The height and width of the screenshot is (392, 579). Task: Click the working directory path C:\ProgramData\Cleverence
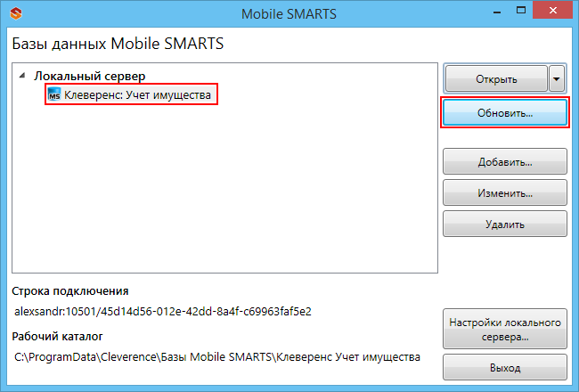pyautogui.click(x=217, y=357)
